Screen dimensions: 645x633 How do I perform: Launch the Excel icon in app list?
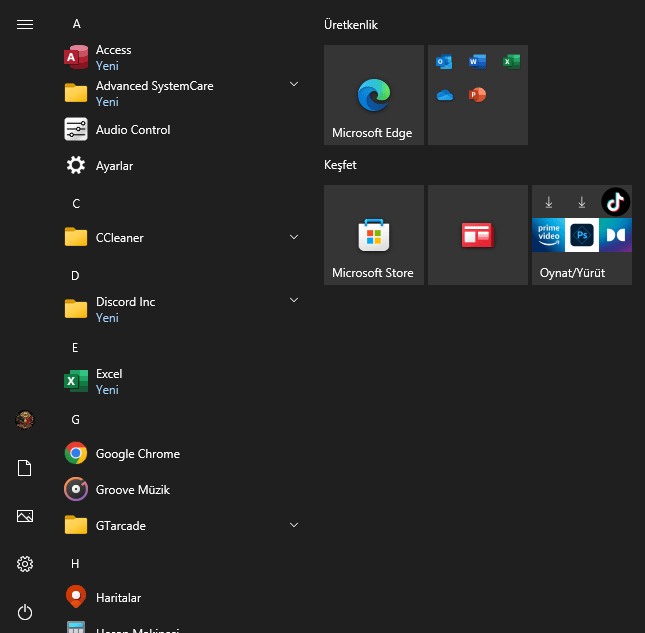(x=76, y=381)
